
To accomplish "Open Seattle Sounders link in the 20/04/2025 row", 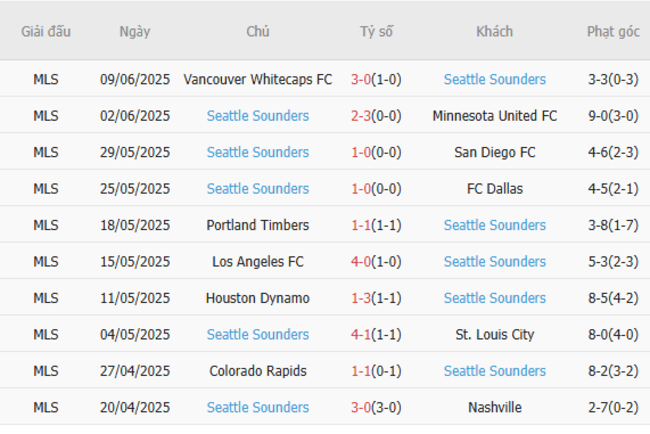I will (258, 408).
